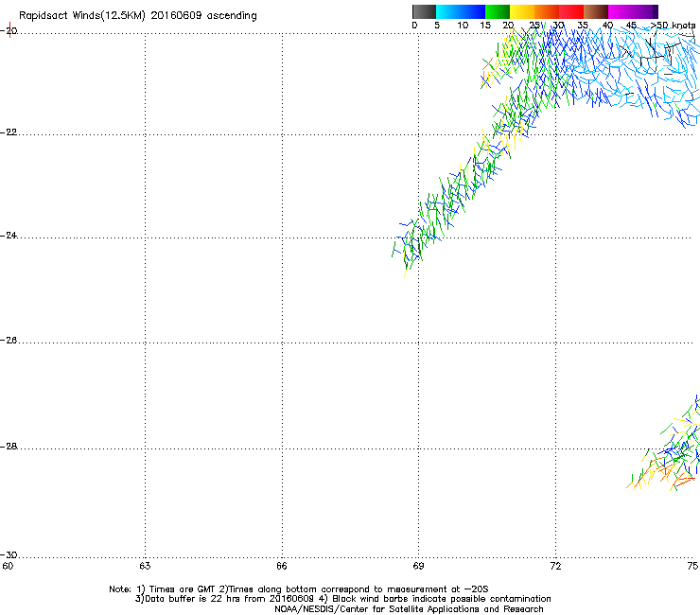Click the legend value '15'
Image resolution: width=700 pixels, height=615 pixels.
pos(485,26)
